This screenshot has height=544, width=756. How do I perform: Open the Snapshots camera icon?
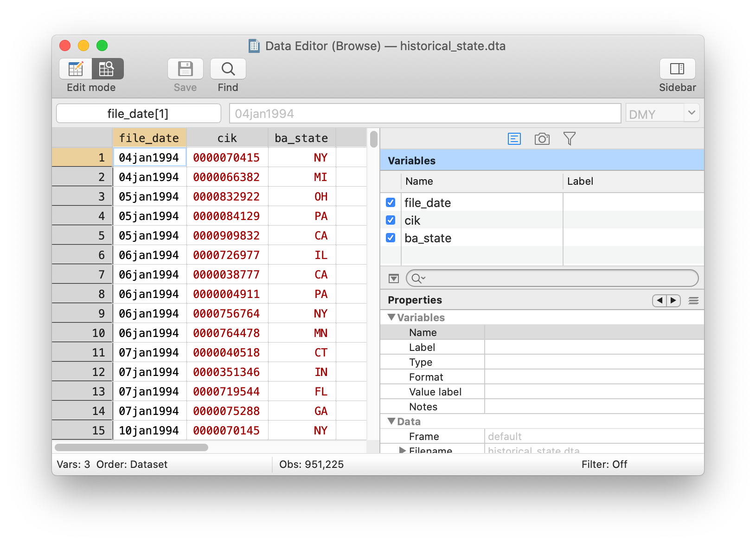(x=542, y=139)
